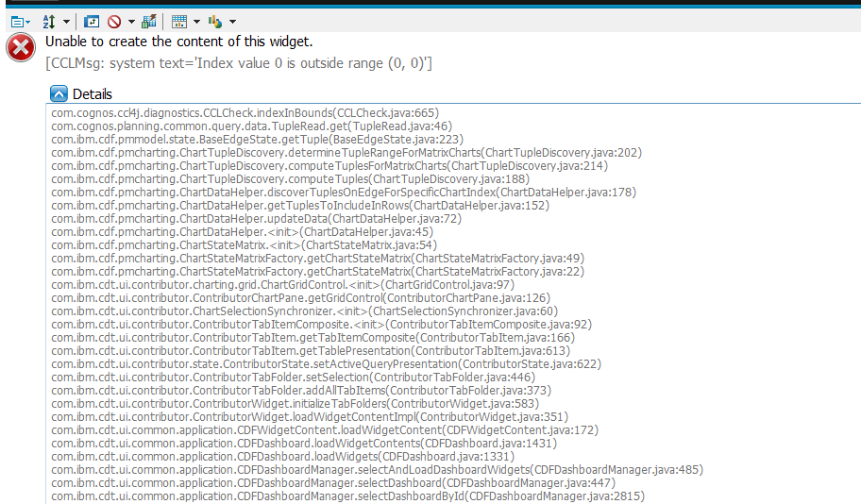
Task: Select the CDFWidgetContent.loadWidgetContent stack line
Action: [x=325, y=429]
